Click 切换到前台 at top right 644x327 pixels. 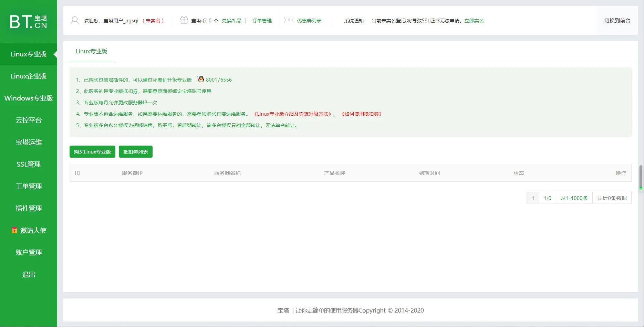[617, 20]
